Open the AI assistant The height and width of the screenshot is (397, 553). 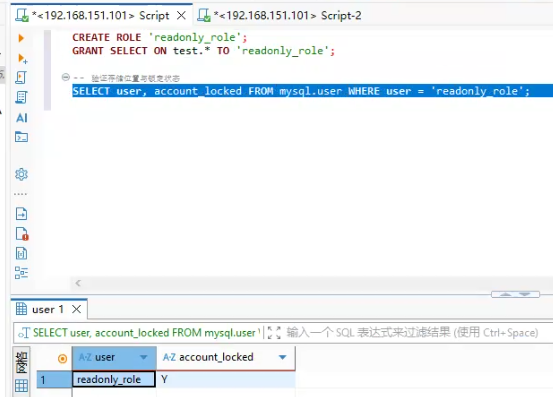tap(22, 117)
